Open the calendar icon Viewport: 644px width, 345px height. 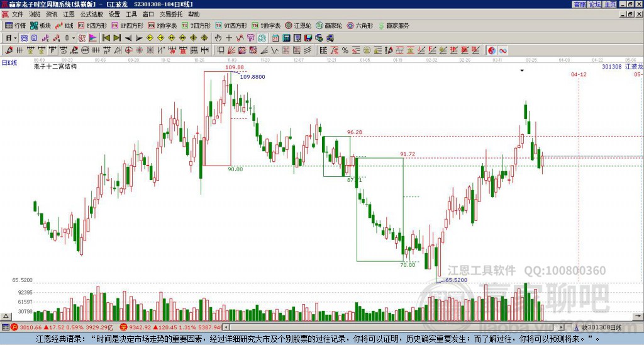click(x=275, y=38)
